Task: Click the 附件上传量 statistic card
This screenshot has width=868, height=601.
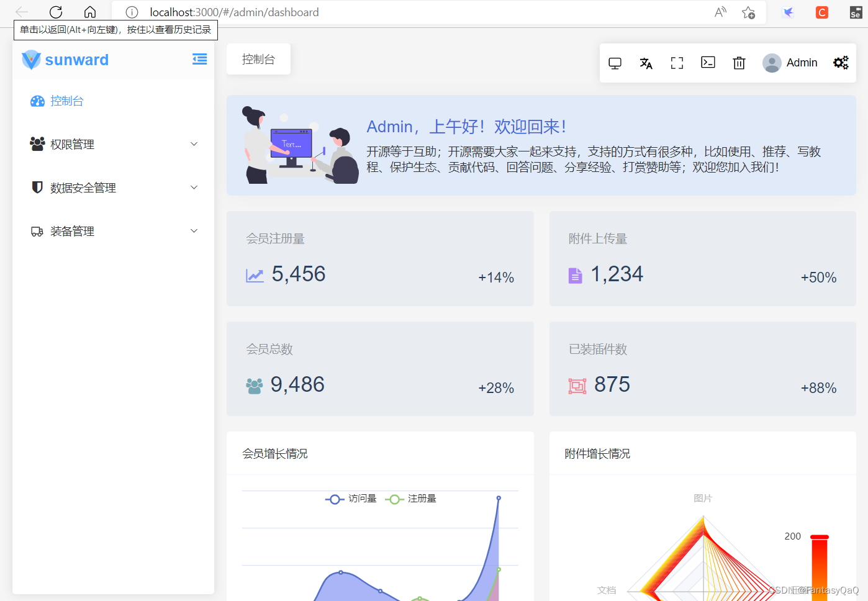Action: (x=703, y=258)
